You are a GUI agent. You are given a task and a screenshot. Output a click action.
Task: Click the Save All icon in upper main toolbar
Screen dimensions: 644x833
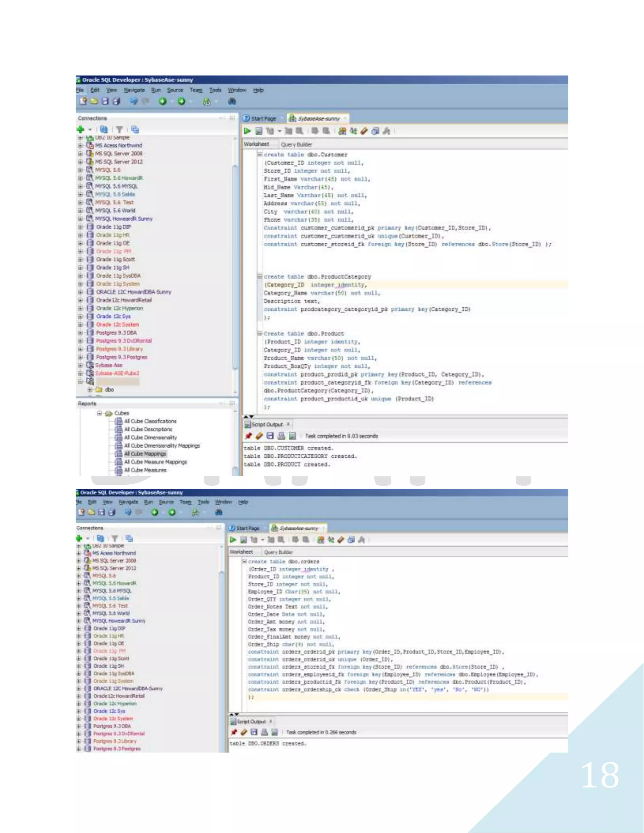[x=116, y=101]
